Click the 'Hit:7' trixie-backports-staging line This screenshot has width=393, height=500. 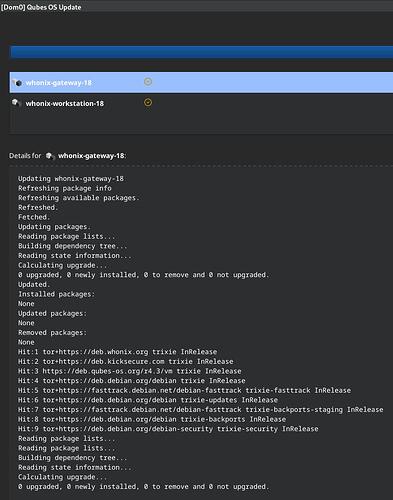pyautogui.click(x=201, y=410)
